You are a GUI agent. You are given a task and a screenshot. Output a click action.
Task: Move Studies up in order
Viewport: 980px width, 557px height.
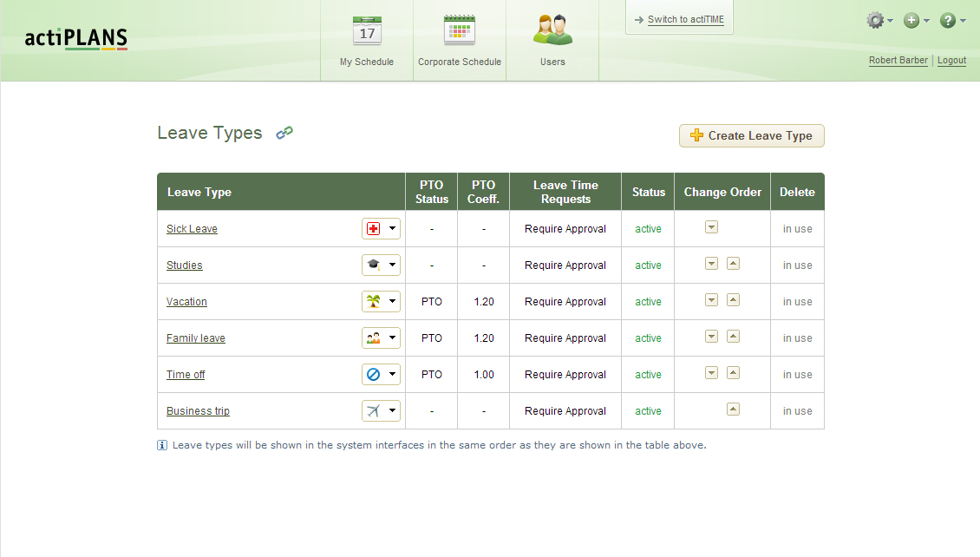pyautogui.click(x=733, y=264)
